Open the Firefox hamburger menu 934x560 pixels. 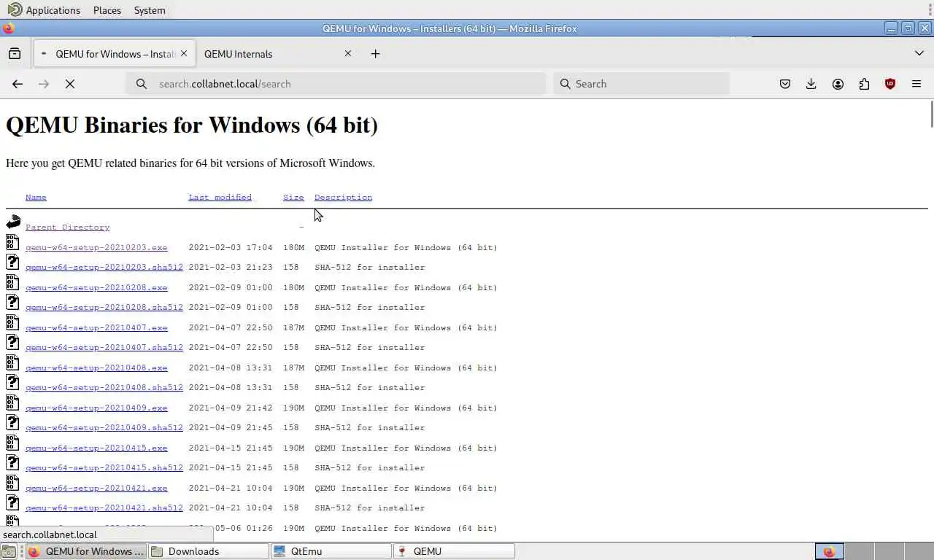coord(916,84)
